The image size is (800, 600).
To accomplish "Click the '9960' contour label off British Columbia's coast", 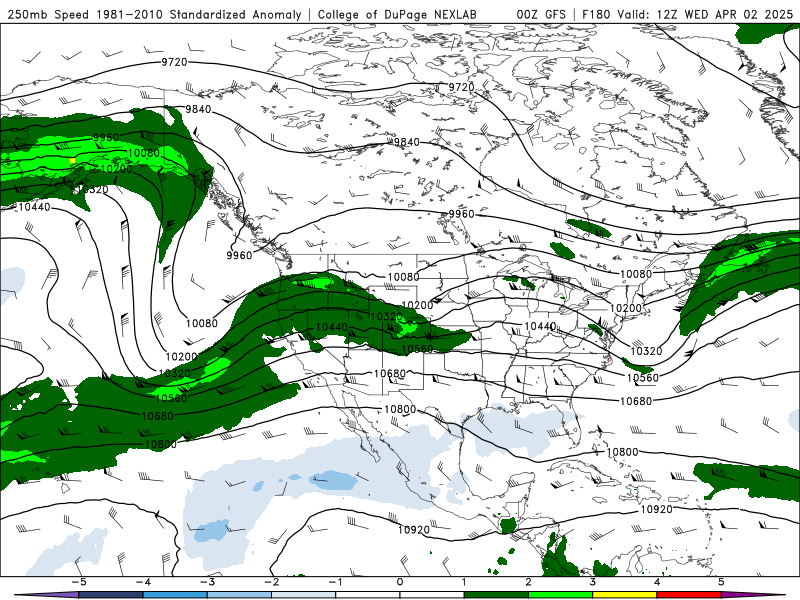I will point(239,255).
